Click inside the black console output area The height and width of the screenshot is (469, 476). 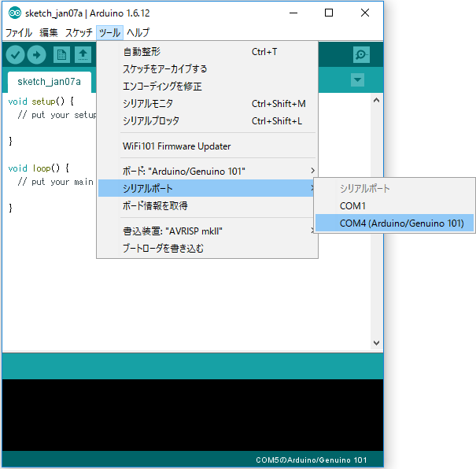click(x=193, y=415)
